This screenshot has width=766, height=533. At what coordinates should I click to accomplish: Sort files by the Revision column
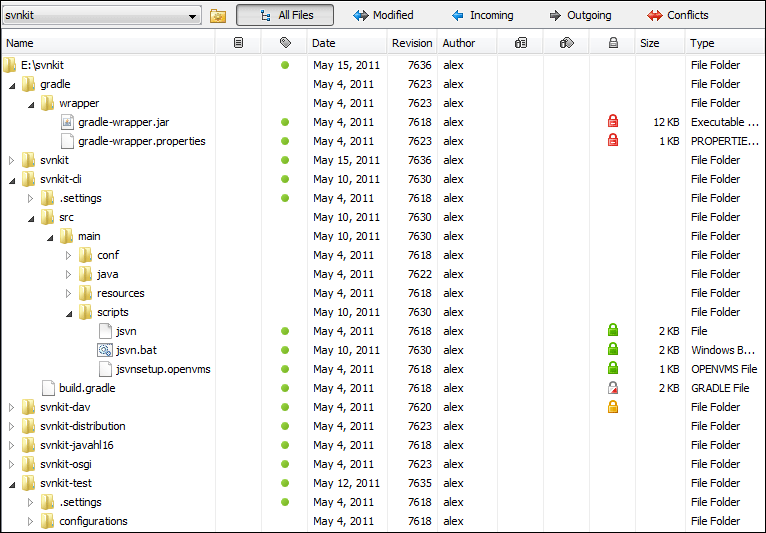(x=412, y=43)
